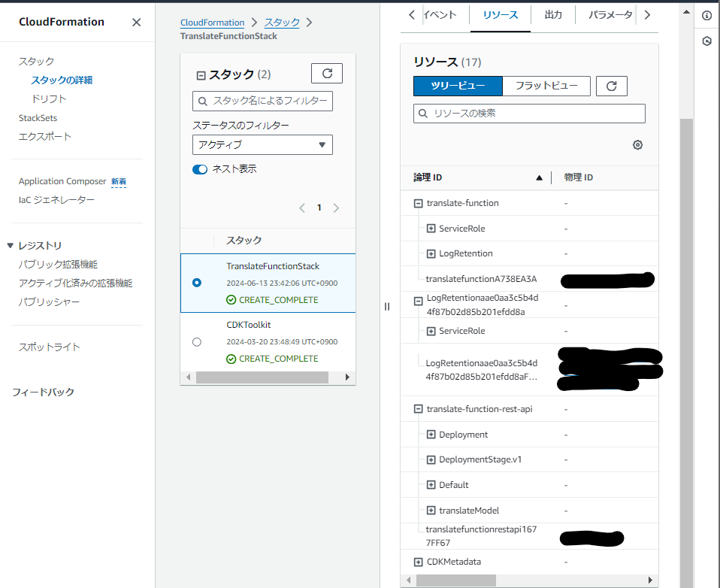
Task: Open パブリッシャー link
Action: click(x=49, y=302)
